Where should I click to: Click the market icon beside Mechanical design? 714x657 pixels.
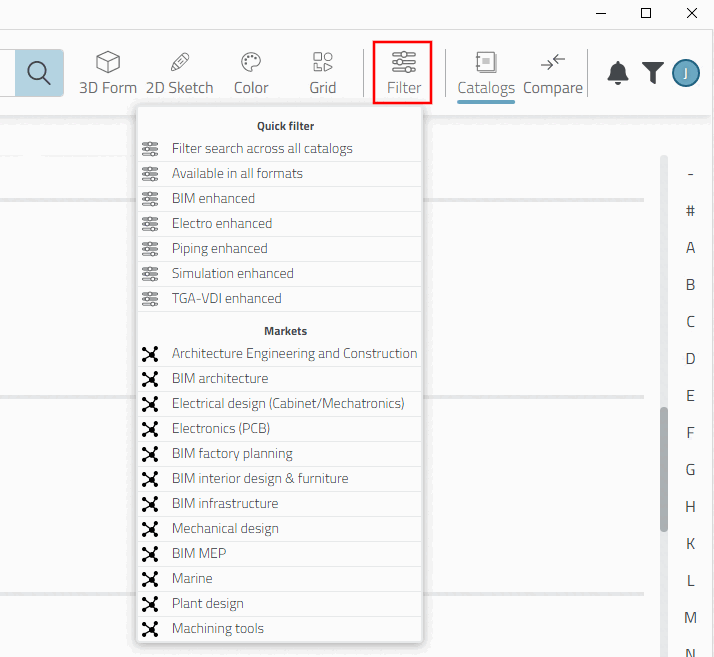[x=150, y=529]
